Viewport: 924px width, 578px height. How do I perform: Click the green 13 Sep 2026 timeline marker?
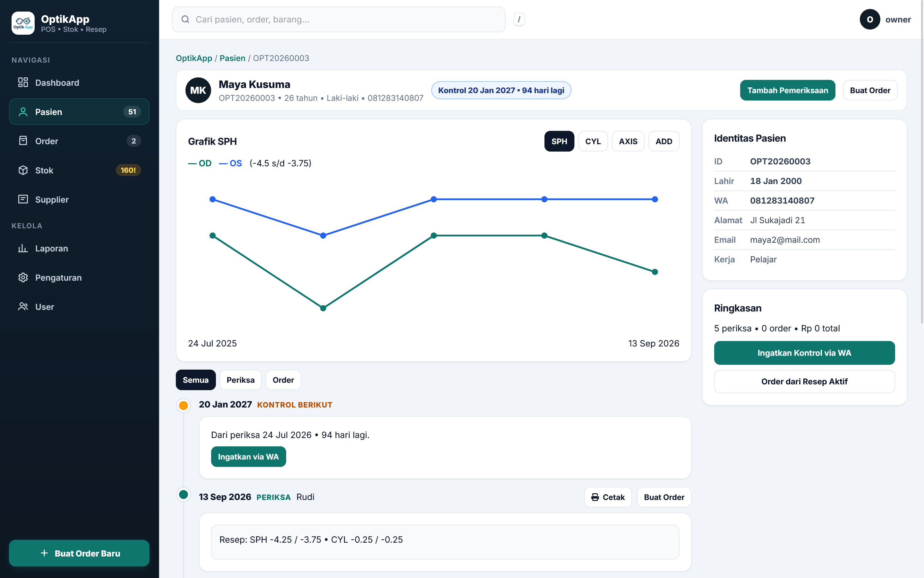184,495
